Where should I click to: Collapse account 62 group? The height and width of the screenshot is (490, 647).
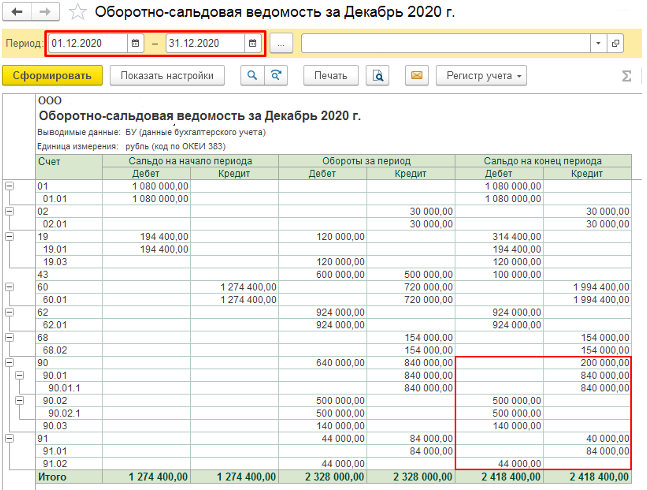tap(9, 312)
